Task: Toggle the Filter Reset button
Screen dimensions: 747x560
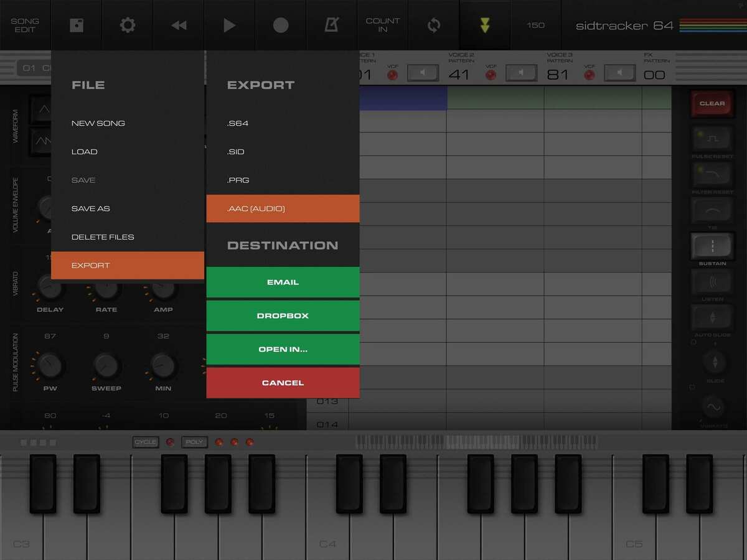Action: coord(713,174)
